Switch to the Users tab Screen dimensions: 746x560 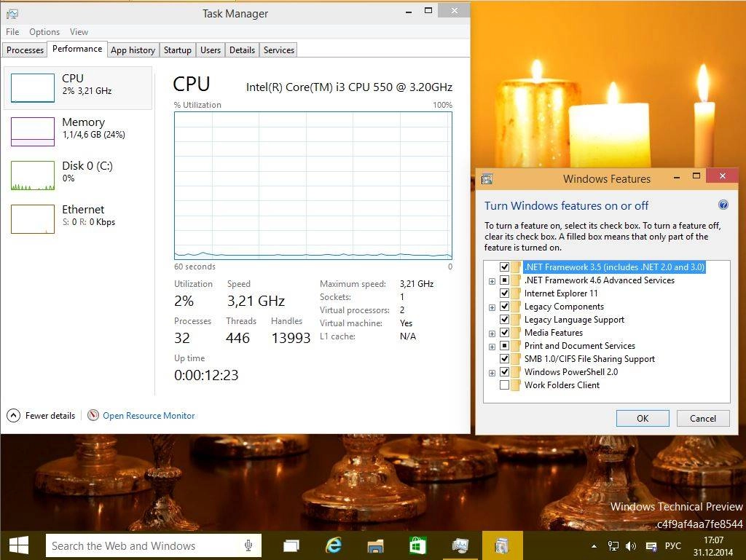pos(211,50)
